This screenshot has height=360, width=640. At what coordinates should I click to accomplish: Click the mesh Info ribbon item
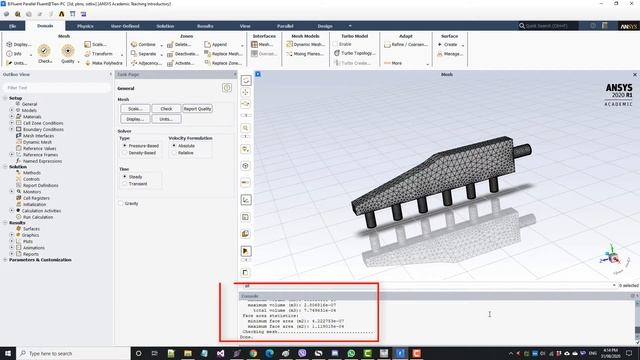click(14, 53)
